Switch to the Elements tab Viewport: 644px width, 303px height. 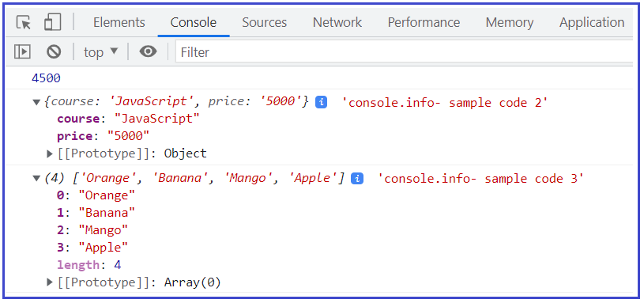pos(119,22)
